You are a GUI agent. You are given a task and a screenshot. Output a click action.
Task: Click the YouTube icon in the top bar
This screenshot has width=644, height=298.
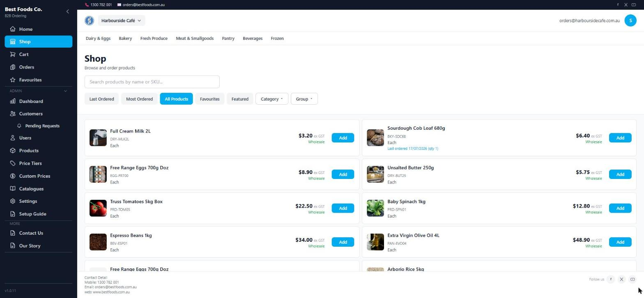[633, 5]
